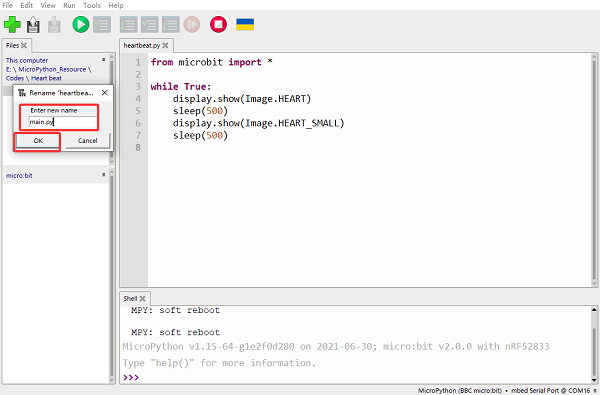600x395 pixels.
Task: Click the greyed-out save file icon
Action: click(x=54, y=25)
